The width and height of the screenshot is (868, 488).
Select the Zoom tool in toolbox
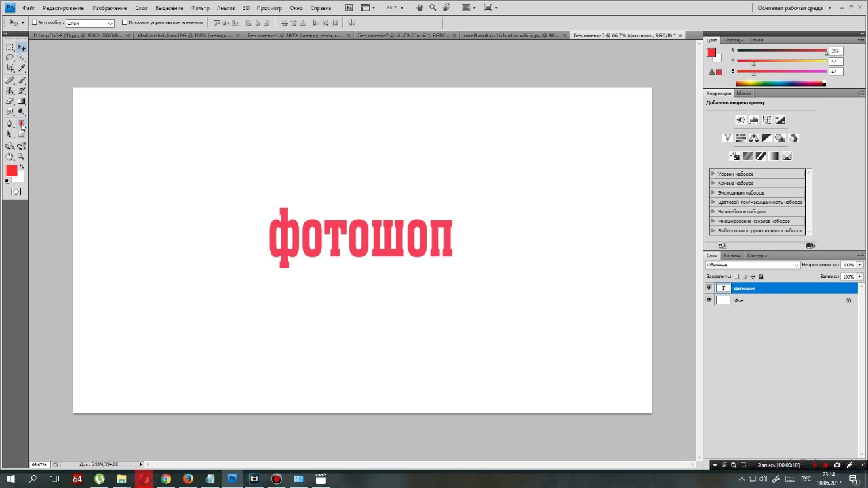click(x=22, y=157)
